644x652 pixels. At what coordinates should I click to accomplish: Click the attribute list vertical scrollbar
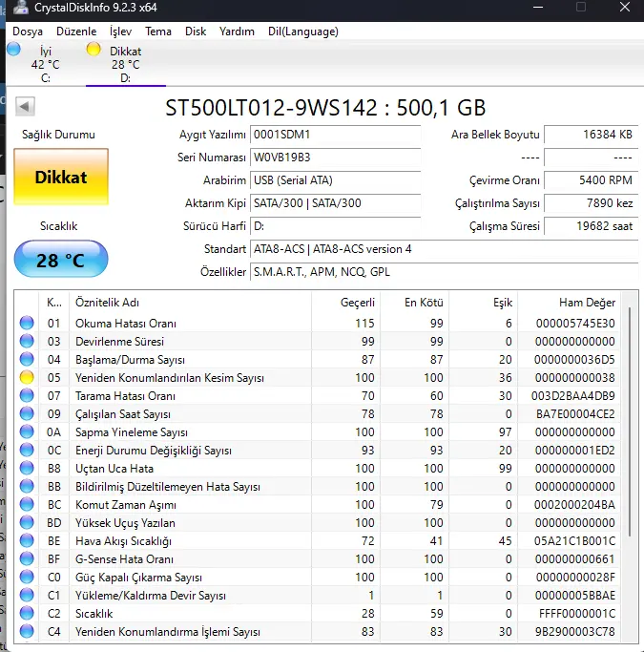click(x=630, y=422)
